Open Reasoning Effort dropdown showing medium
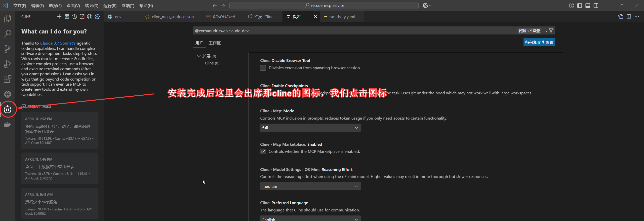This screenshot has width=644, height=221. (310, 186)
